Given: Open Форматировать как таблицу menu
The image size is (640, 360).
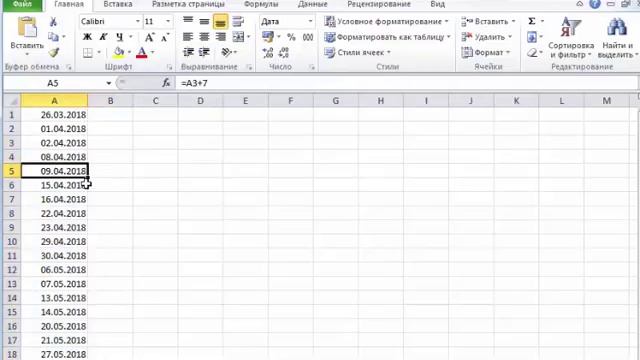Looking at the screenshot, I should [x=387, y=37].
